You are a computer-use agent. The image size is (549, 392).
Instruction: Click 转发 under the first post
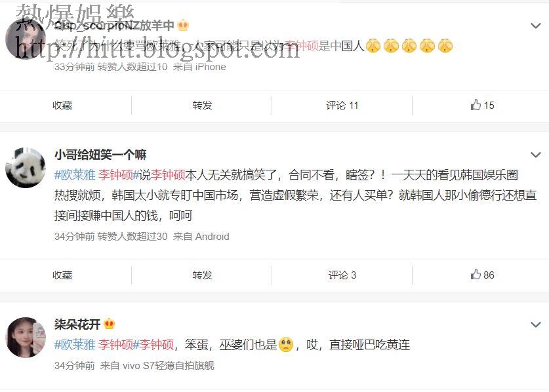pyautogui.click(x=202, y=106)
